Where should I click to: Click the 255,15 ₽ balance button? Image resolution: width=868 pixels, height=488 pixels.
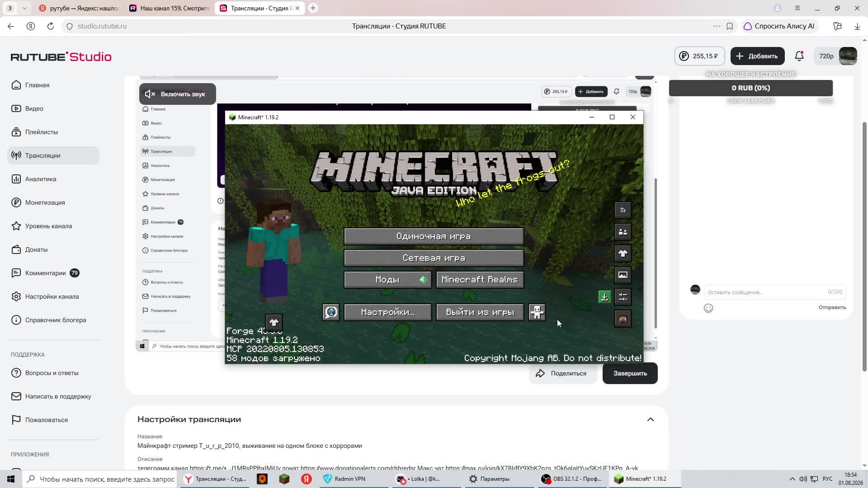(700, 56)
